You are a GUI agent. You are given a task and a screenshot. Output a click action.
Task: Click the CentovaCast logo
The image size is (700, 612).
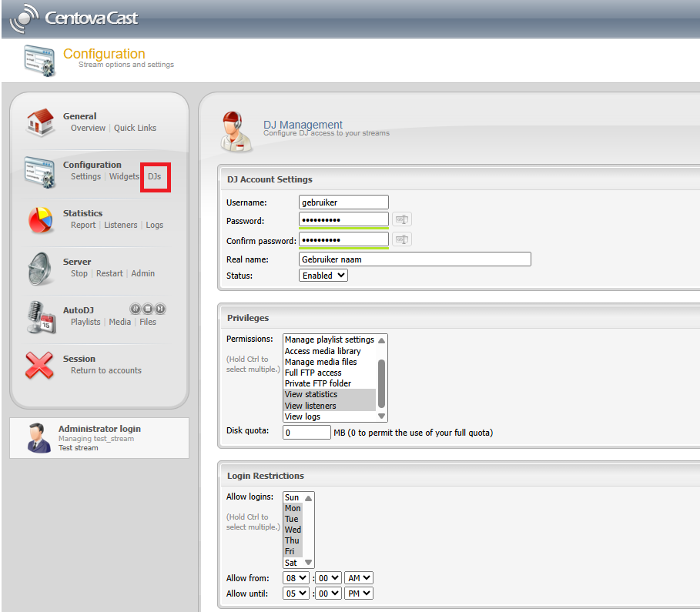(74, 18)
